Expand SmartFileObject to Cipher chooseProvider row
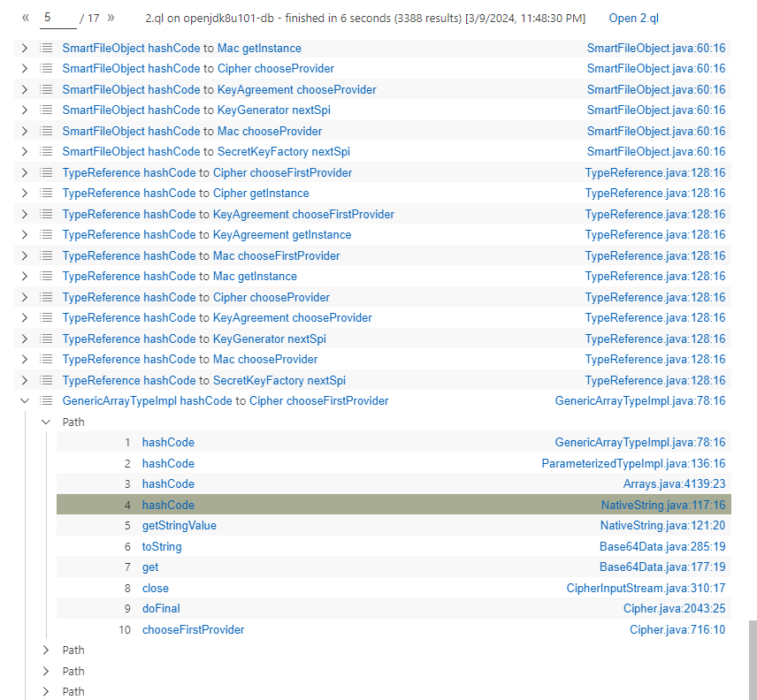Screen dimensions: 757x700 pyautogui.click(x=25, y=69)
